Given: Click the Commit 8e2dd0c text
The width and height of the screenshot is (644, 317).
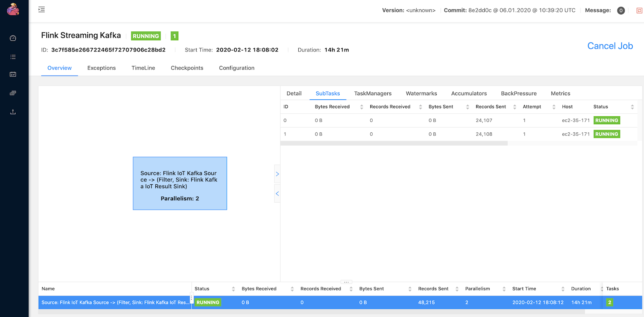Looking at the screenshot, I should [510, 10].
